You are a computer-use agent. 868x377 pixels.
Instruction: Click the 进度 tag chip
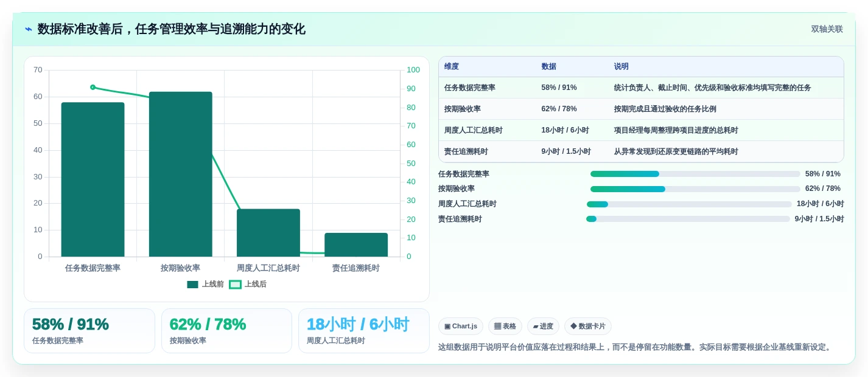point(543,327)
